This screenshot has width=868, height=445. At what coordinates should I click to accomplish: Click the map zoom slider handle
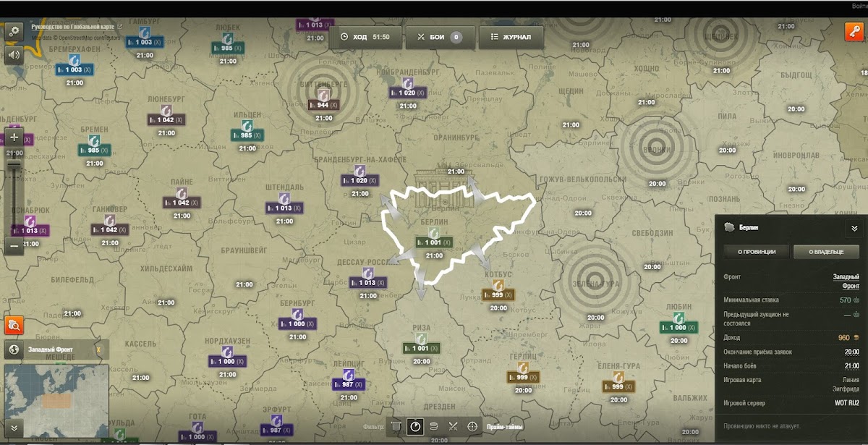(x=14, y=167)
